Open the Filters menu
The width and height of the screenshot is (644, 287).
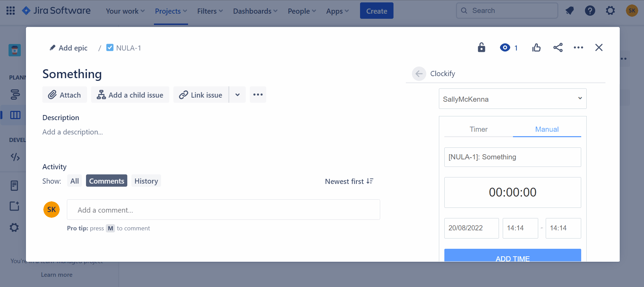(x=210, y=11)
